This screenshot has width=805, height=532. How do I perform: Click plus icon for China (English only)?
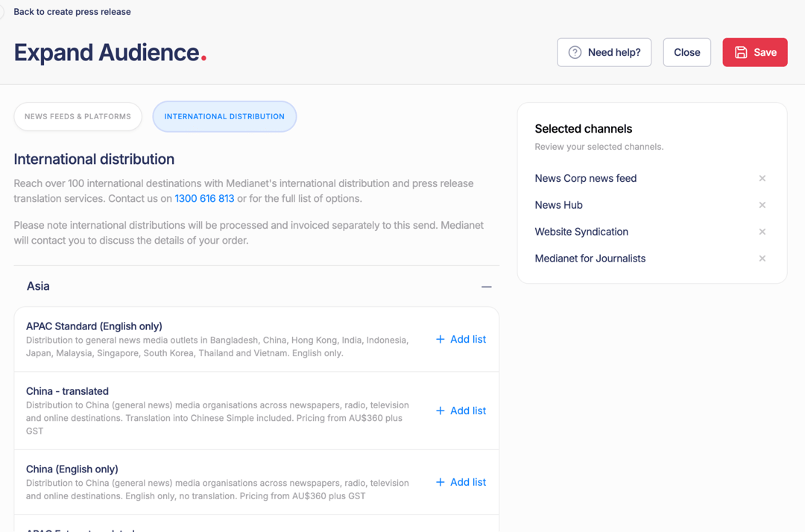point(440,482)
